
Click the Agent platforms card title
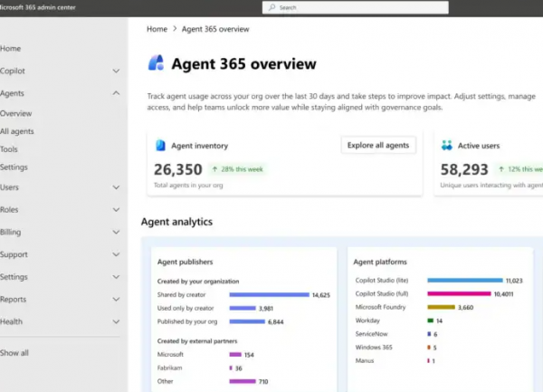[380, 262]
